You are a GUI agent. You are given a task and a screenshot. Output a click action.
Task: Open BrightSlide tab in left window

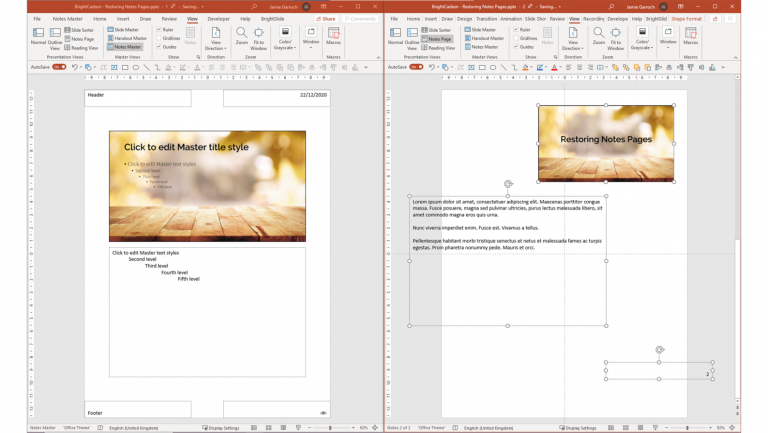click(272, 19)
